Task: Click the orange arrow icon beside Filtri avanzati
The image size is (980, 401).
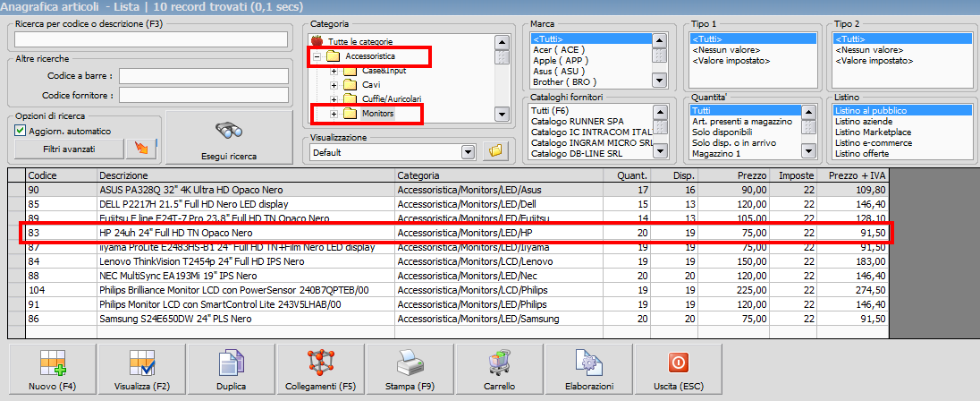Action: (141, 150)
